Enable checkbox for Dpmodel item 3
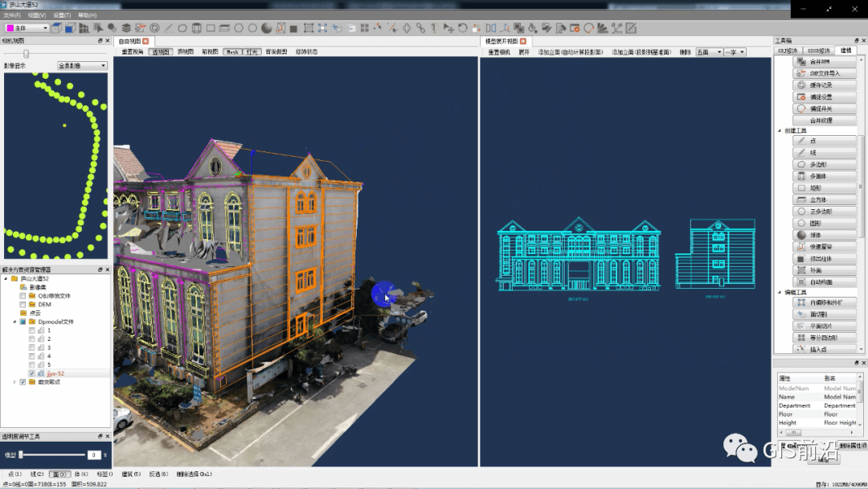The height and width of the screenshot is (489, 868). tap(31, 347)
